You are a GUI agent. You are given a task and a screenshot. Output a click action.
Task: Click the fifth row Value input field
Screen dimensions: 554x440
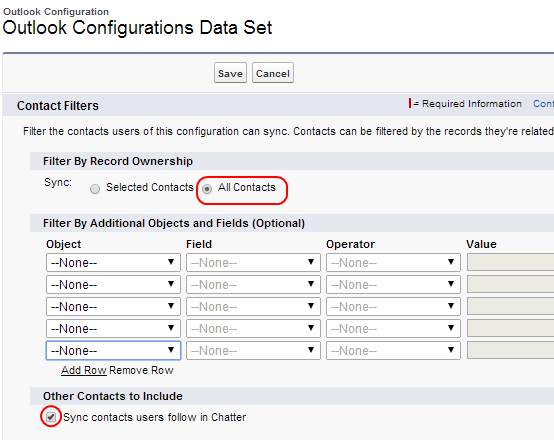pyautogui.click(x=511, y=350)
